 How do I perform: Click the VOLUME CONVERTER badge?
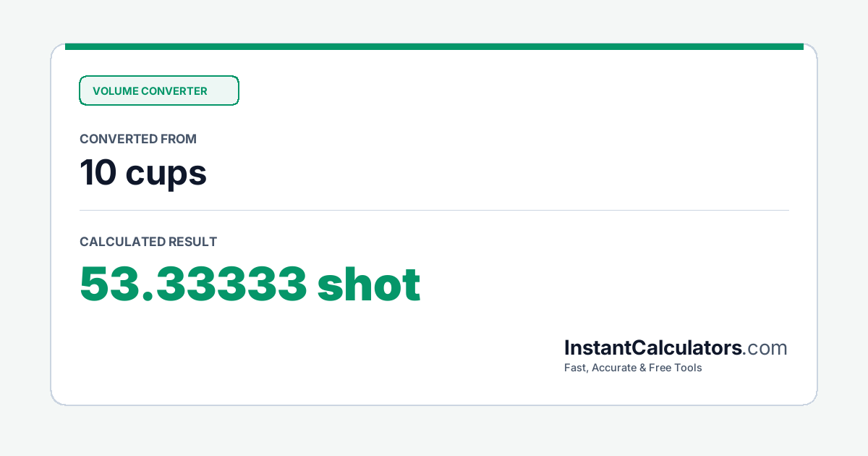coord(159,90)
